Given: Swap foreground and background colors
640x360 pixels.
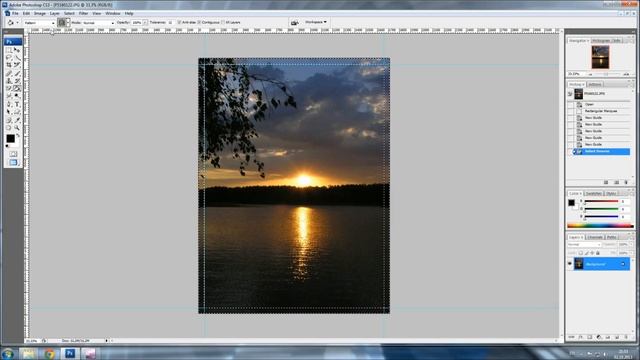Looking at the screenshot, I should coord(18,135).
